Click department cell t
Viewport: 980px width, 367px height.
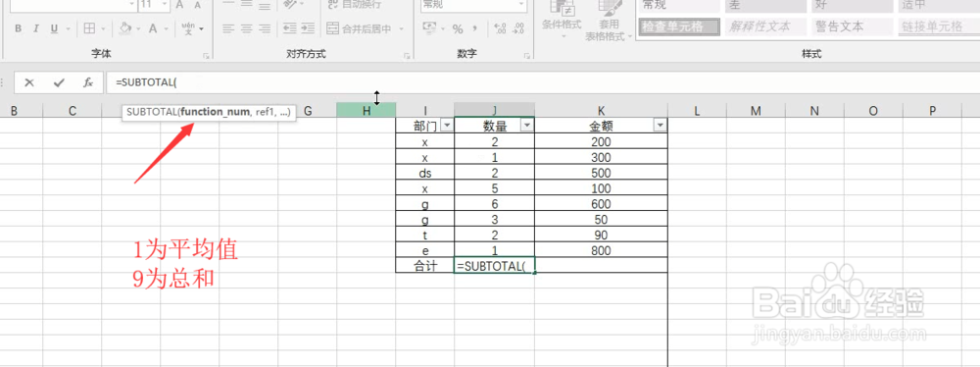click(425, 235)
